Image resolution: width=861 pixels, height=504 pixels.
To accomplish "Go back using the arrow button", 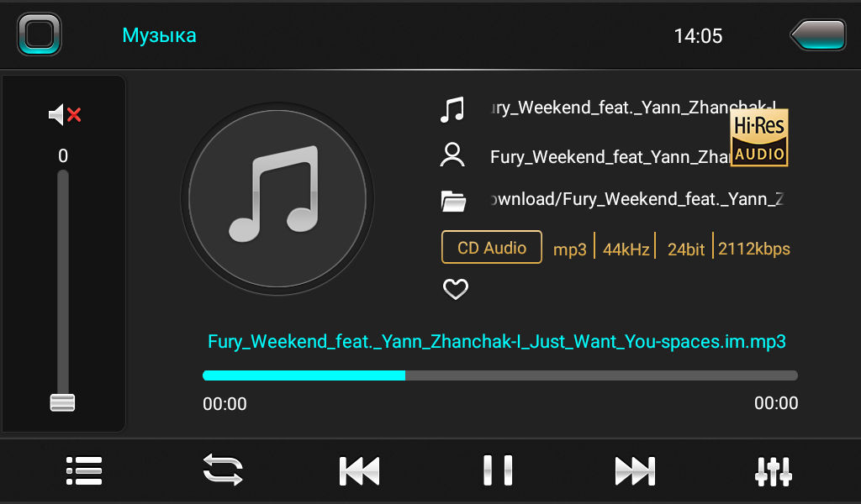I will 818,35.
